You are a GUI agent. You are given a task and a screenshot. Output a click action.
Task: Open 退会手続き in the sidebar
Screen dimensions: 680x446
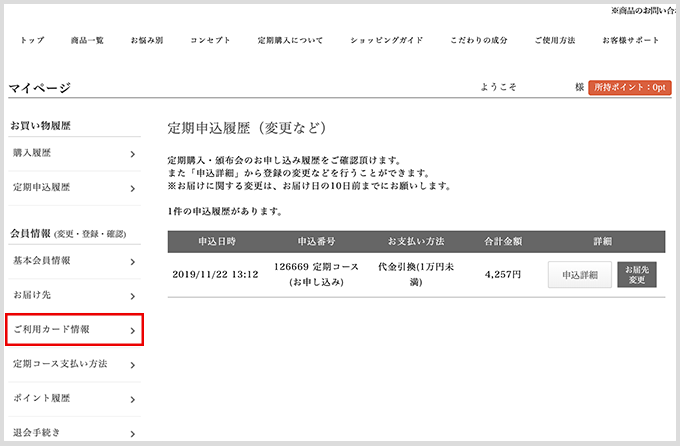coord(74,431)
